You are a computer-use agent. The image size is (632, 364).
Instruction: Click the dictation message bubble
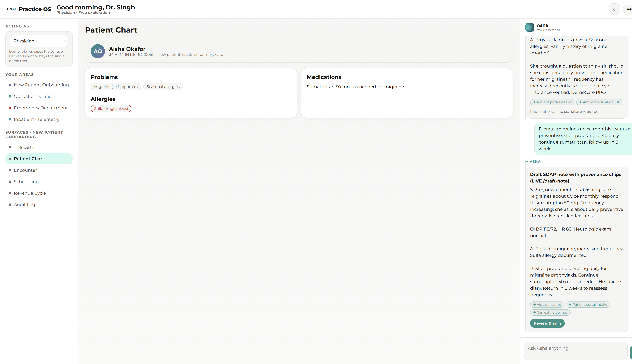pos(583,139)
